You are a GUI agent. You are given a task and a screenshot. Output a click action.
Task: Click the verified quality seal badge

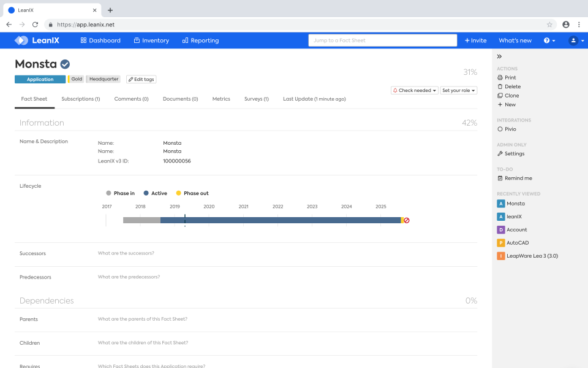coord(65,64)
